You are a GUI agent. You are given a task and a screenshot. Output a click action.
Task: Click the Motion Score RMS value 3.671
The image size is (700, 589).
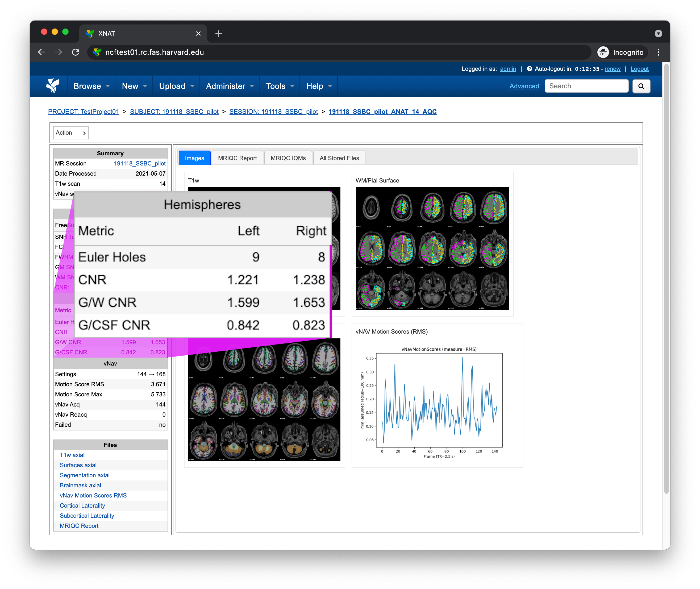[158, 384]
